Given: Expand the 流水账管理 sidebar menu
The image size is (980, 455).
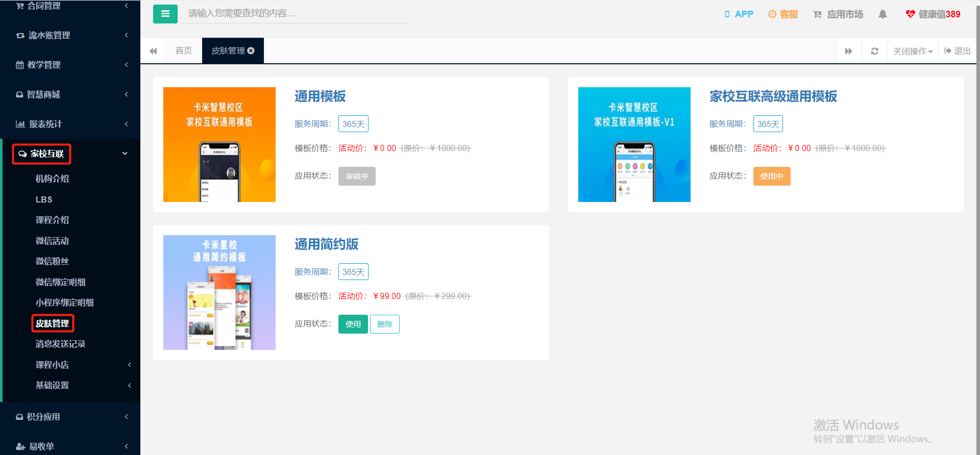Looking at the screenshot, I should [x=70, y=35].
